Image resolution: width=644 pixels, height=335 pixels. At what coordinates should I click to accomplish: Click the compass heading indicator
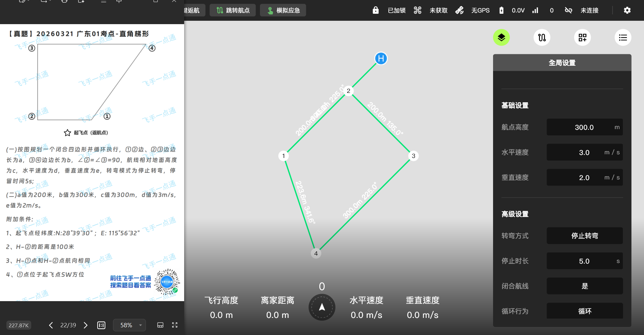click(x=322, y=307)
